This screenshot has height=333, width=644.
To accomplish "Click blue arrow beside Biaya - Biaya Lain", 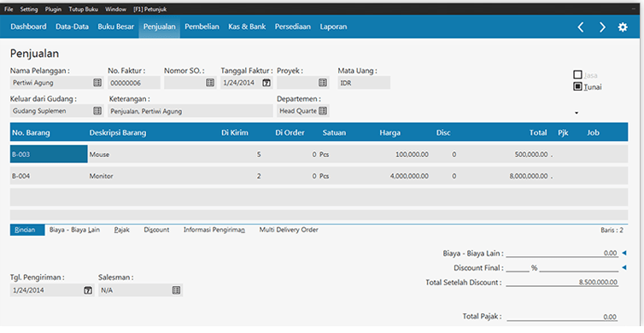I will [x=624, y=253].
